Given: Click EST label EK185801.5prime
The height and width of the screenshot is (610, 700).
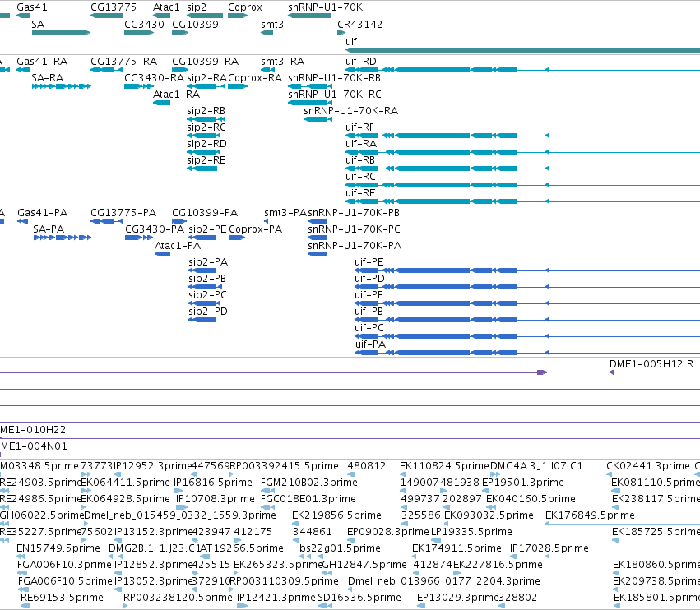Looking at the screenshot, I should [656, 597].
